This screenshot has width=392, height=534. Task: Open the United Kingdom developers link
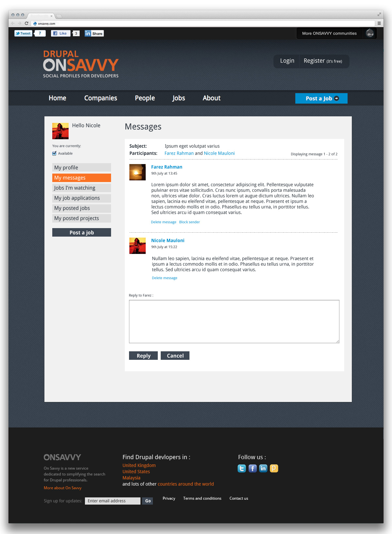139,465
